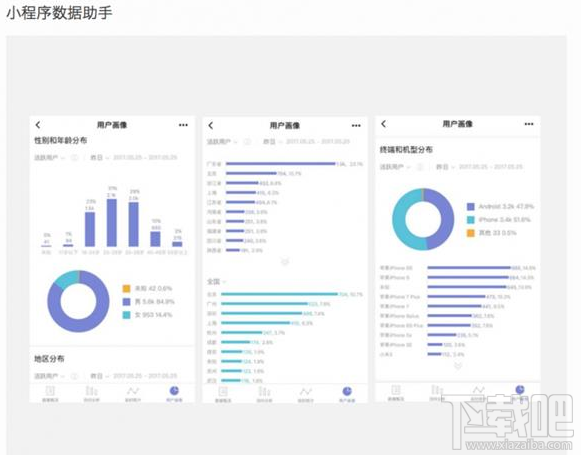Viewport: 581px width, 455px height.
Task: Open the 全国 region dropdown
Action: point(216,282)
